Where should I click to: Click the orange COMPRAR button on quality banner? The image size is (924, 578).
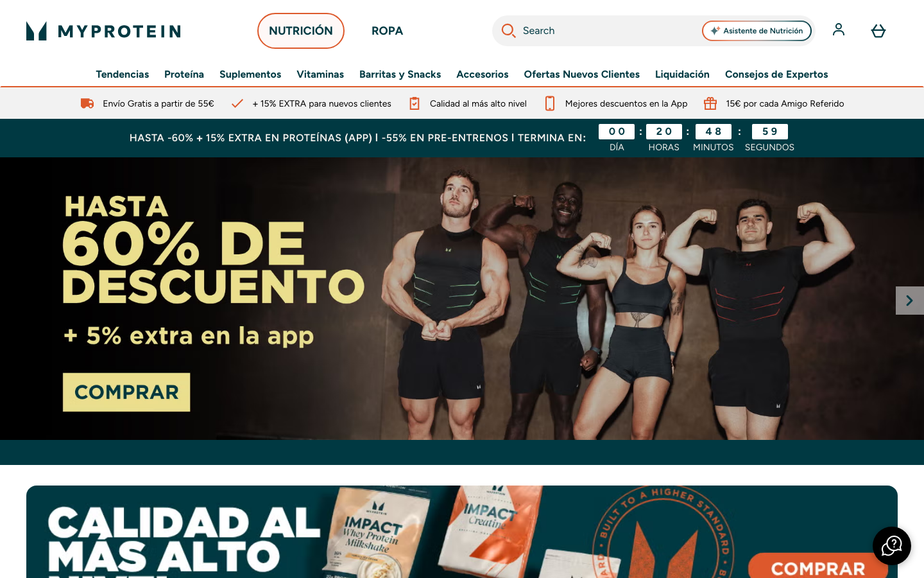coord(818,566)
